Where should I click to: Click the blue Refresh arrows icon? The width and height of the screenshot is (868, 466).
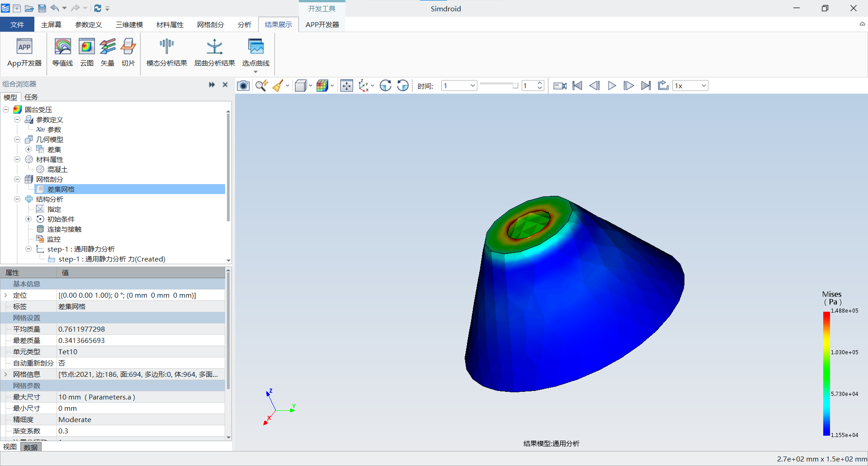pyautogui.click(x=98, y=8)
